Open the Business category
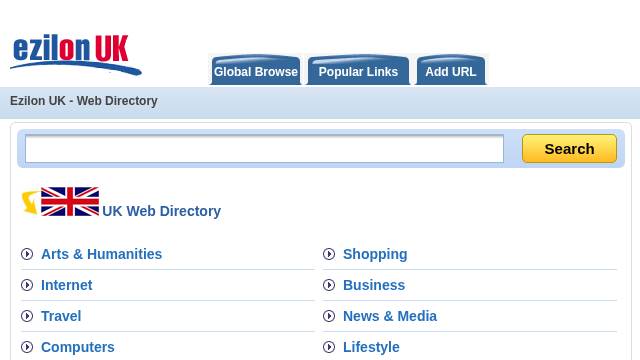The image size is (640, 360). [x=374, y=285]
